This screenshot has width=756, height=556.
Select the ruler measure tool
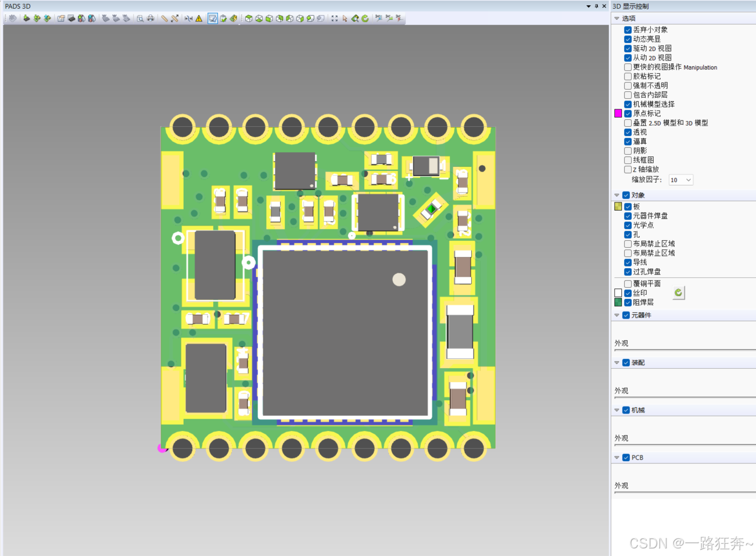tap(164, 18)
